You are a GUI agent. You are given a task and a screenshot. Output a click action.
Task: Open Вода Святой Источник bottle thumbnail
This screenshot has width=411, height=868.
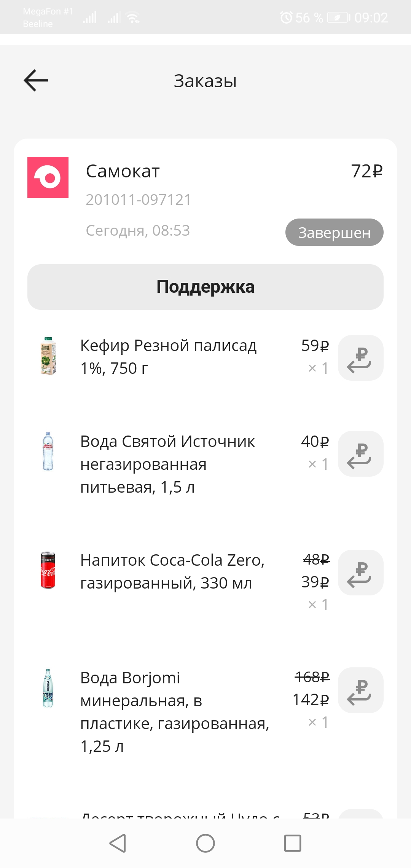[x=48, y=452]
